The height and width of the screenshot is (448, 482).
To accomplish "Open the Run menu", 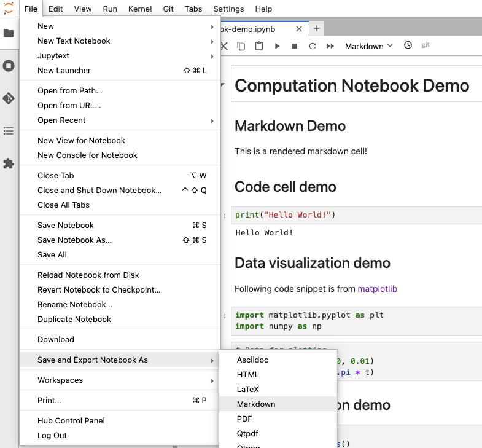I will click(110, 9).
